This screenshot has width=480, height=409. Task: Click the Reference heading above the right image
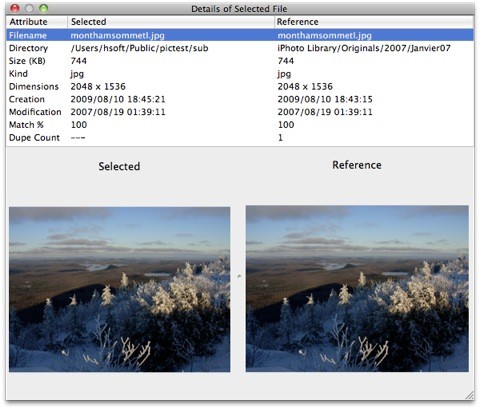click(x=357, y=165)
